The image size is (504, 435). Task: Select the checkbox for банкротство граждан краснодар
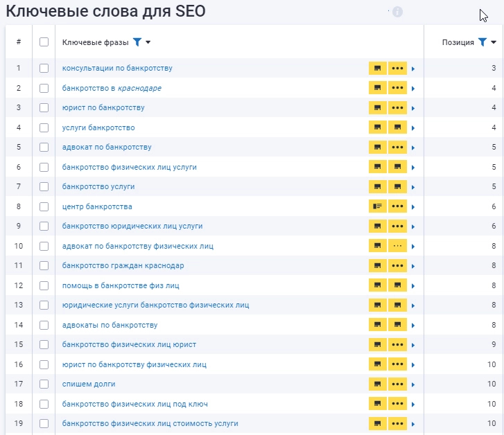44,266
